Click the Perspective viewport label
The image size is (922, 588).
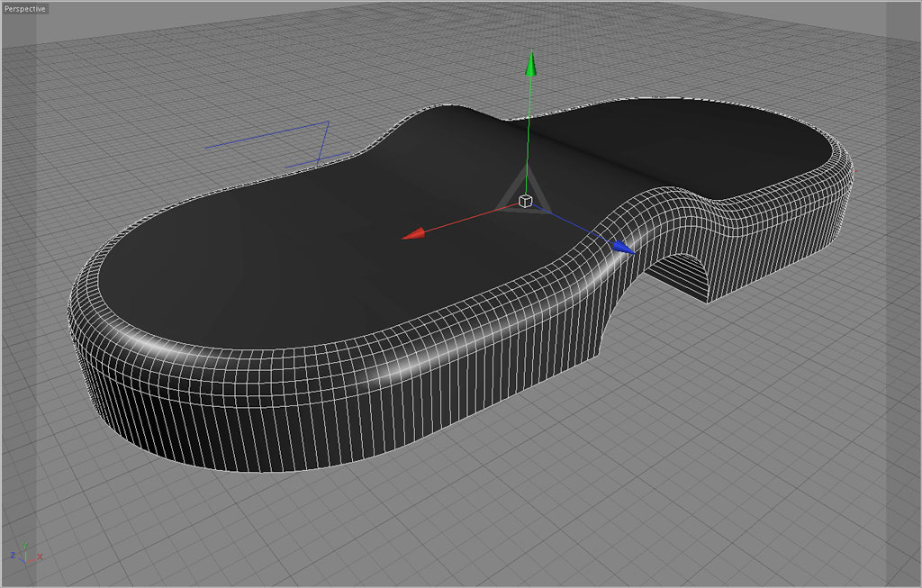24,8
